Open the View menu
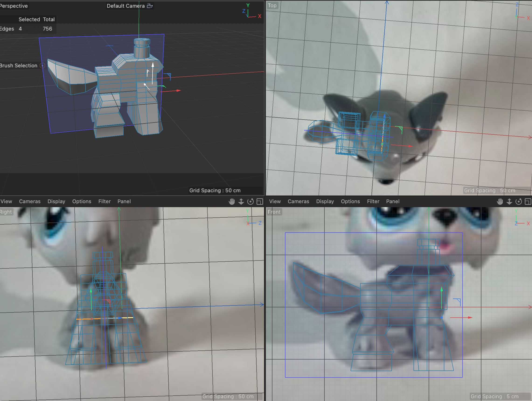532x401 pixels. (6, 201)
